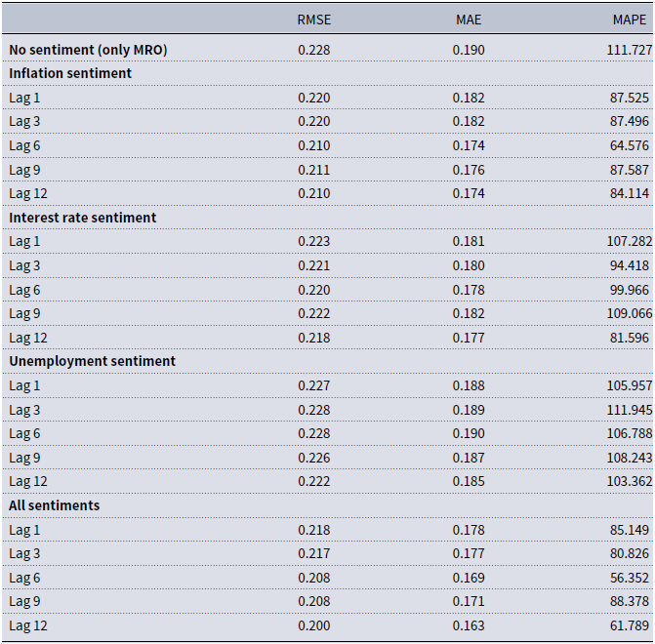Viewport: 655px width, 644px height.
Task: Click RMSE value 0.211 under Inflation sentiment
Action: 313,170
